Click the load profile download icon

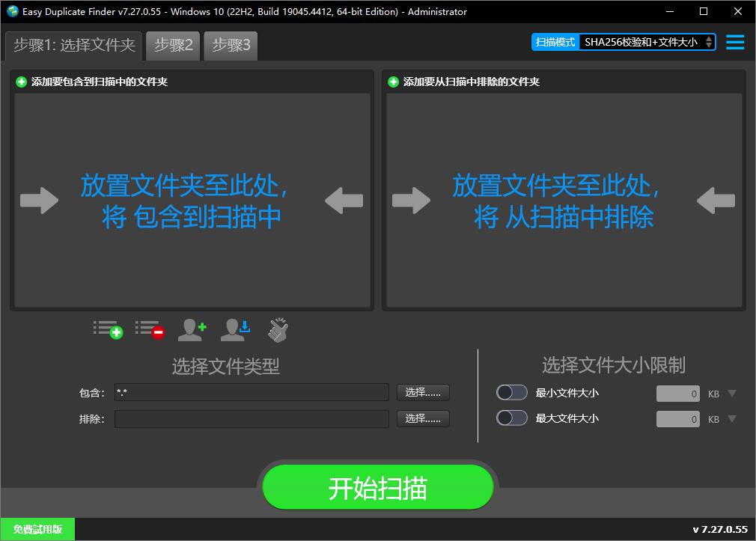235,329
